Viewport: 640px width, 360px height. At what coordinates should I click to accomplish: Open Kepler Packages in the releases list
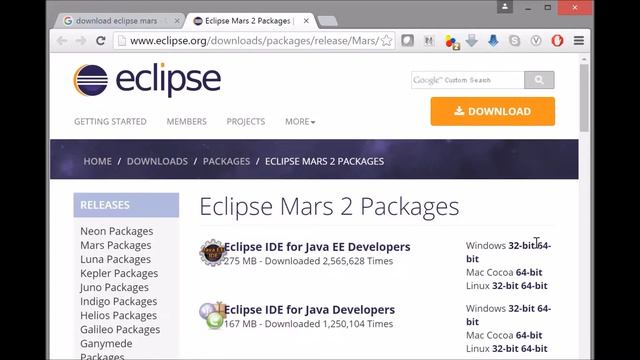coord(119,273)
